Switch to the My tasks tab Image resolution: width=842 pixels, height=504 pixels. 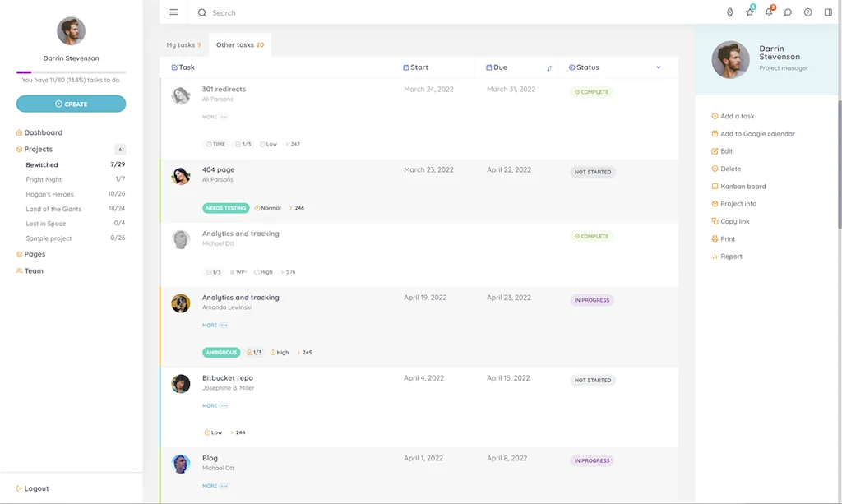pyautogui.click(x=183, y=44)
